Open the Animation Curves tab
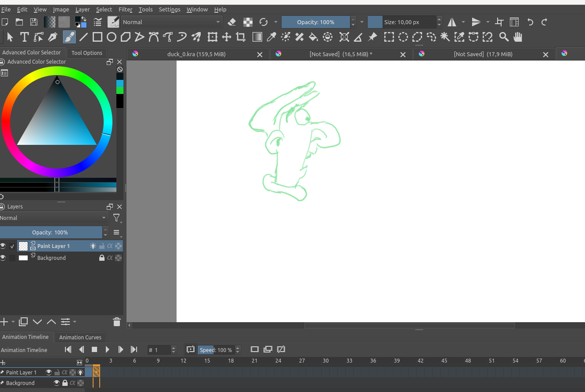The height and width of the screenshot is (392, 585). click(x=80, y=337)
